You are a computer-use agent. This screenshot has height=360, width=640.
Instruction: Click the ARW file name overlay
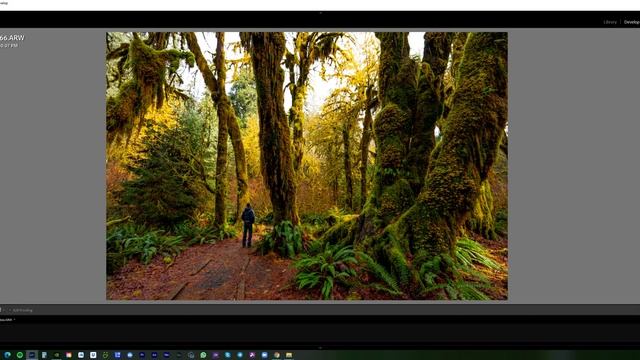coord(12,38)
